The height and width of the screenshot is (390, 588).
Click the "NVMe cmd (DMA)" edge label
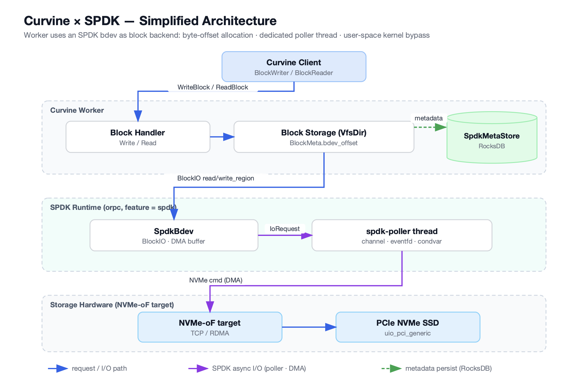[x=216, y=280]
